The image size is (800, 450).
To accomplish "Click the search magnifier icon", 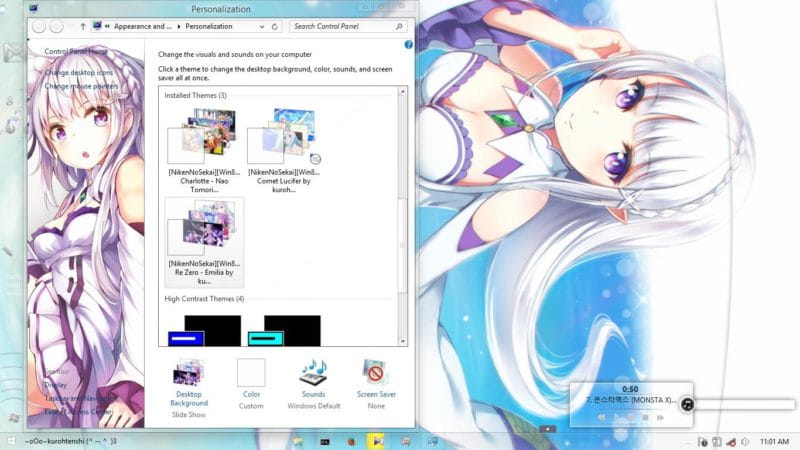I will (x=399, y=27).
